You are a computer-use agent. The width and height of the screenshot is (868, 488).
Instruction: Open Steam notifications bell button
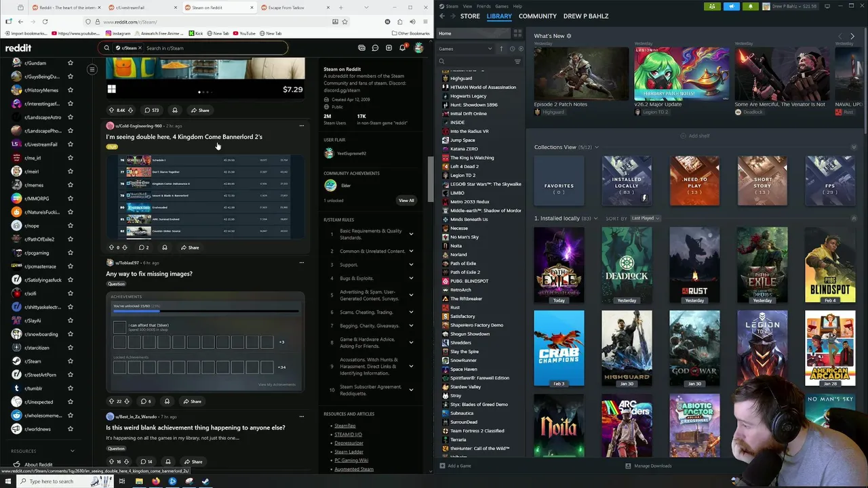pos(750,6)
